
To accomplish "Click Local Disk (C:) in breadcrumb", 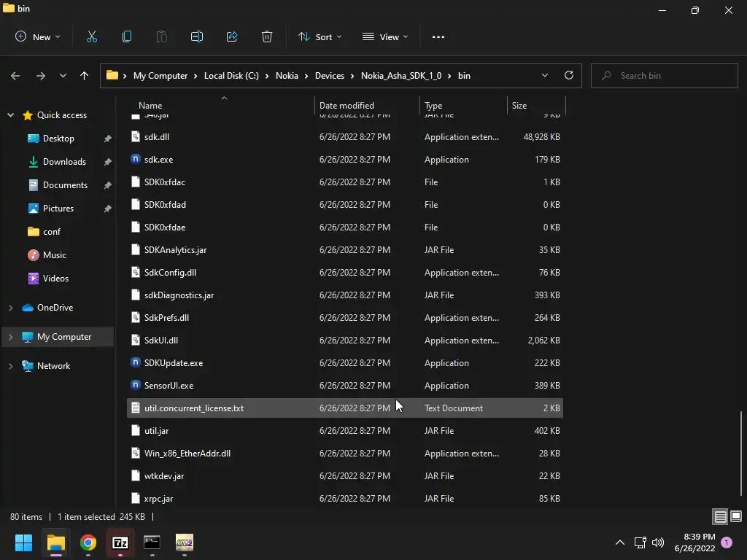I will pos(231,76).
